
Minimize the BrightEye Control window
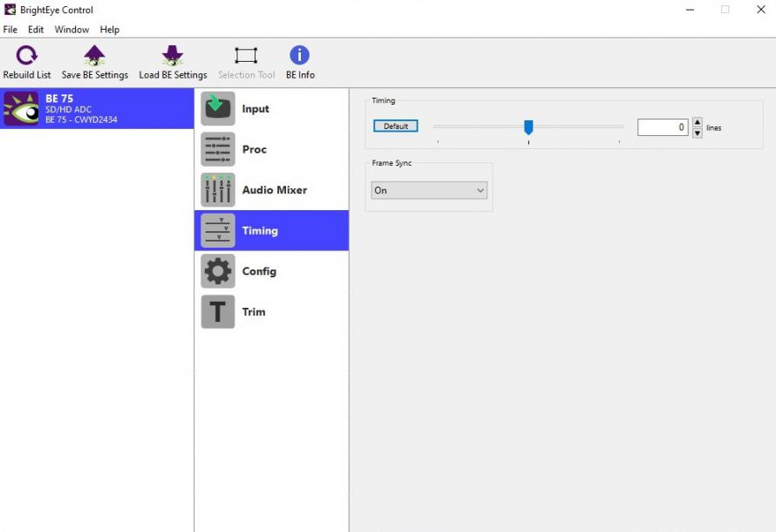point(690,10)
